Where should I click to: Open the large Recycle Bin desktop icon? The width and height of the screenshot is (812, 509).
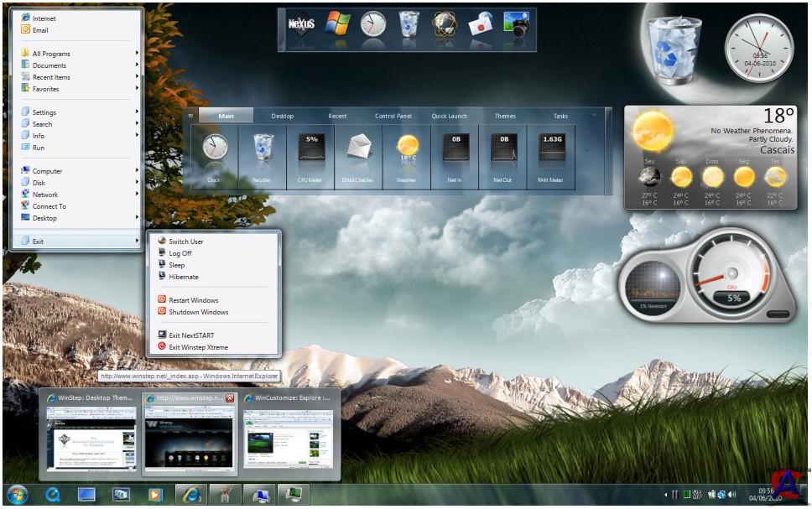674,49
